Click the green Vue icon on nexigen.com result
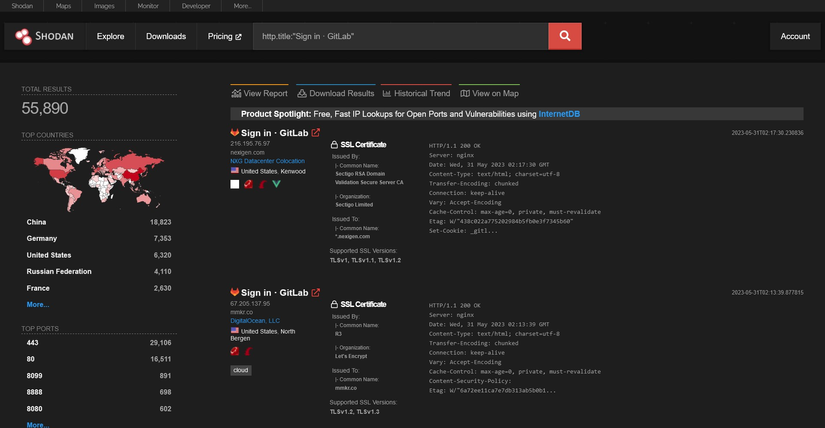The height and width of the screenshot is (428, 825). (276, 184)
